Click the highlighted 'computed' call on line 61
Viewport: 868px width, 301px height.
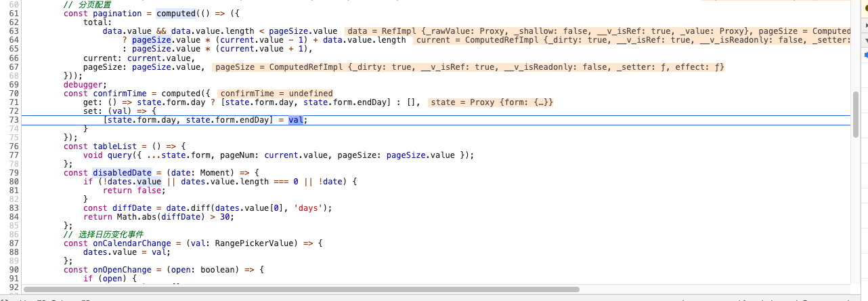click(176, 14)
